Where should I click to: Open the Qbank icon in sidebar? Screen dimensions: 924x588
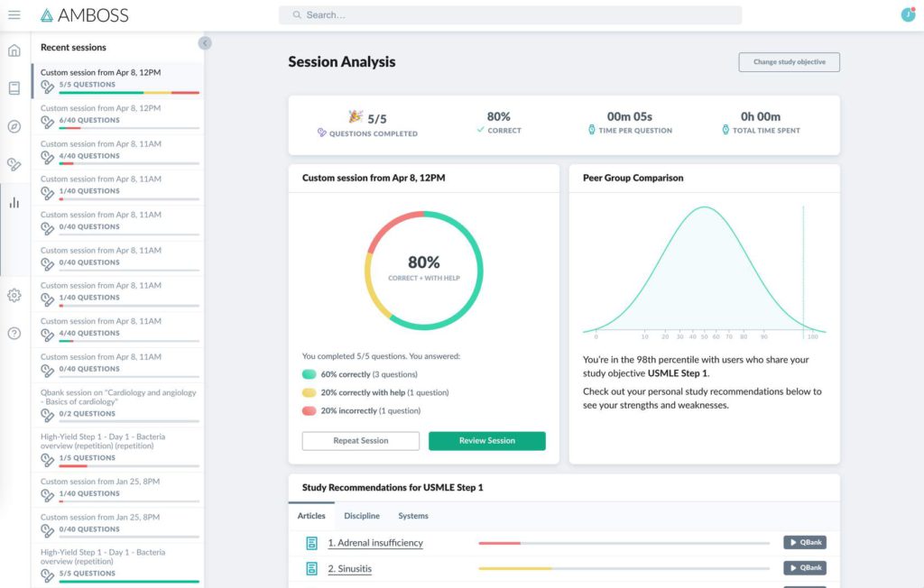coord(14,164)
